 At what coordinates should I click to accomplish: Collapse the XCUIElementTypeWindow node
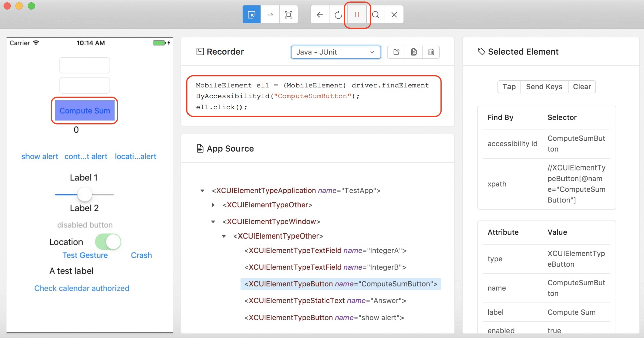[213, 222]
